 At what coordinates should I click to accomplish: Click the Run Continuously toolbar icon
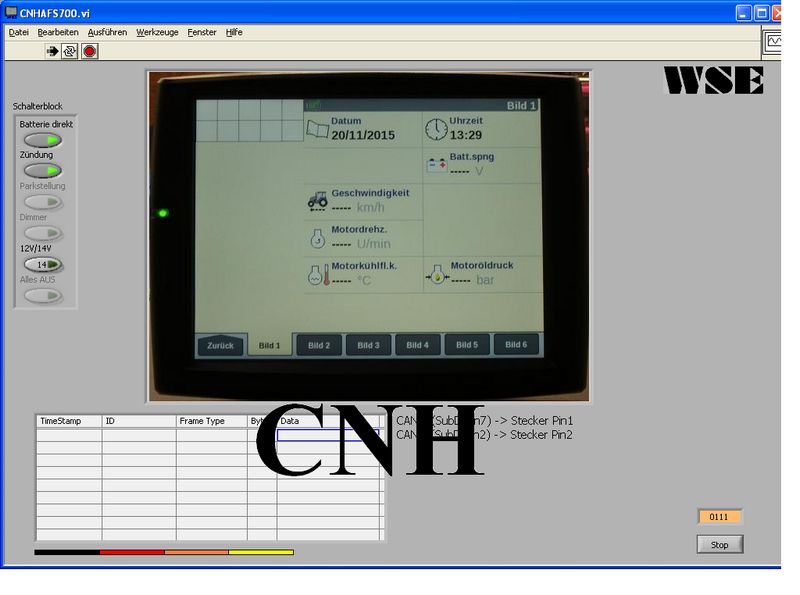point(70,51)
